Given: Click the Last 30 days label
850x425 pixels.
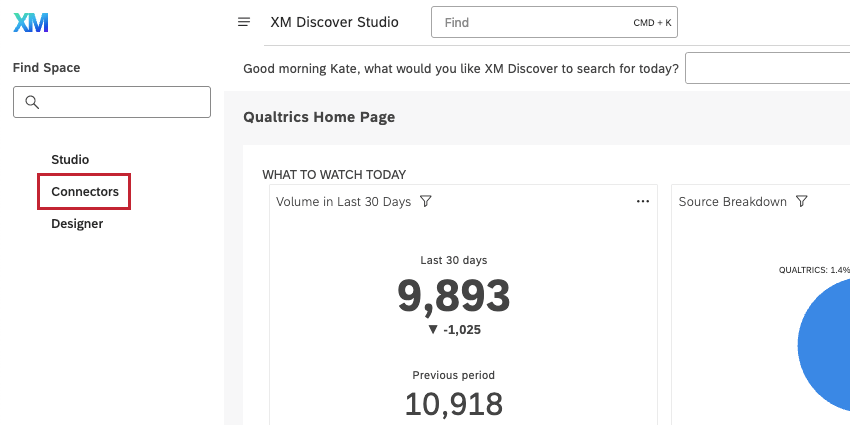Looking at the screenshot, I should point(454,260).
